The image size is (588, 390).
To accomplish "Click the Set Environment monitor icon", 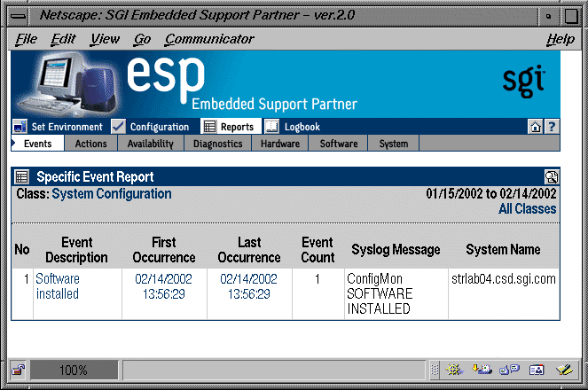I will pyautogui.click(x=20, y=127).
